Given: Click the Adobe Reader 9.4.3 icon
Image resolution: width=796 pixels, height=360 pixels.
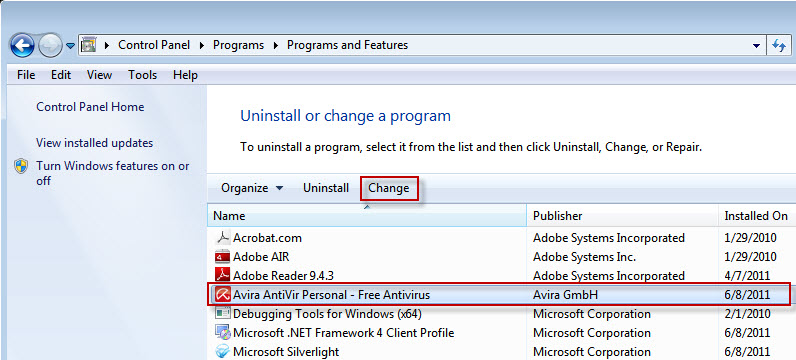Looking at the screenshot, I should 222,276.
